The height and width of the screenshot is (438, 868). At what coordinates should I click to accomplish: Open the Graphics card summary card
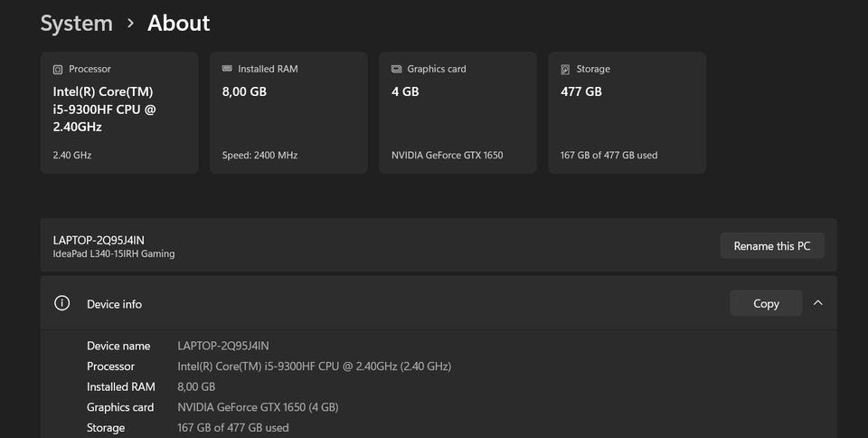tap(458, 113)
